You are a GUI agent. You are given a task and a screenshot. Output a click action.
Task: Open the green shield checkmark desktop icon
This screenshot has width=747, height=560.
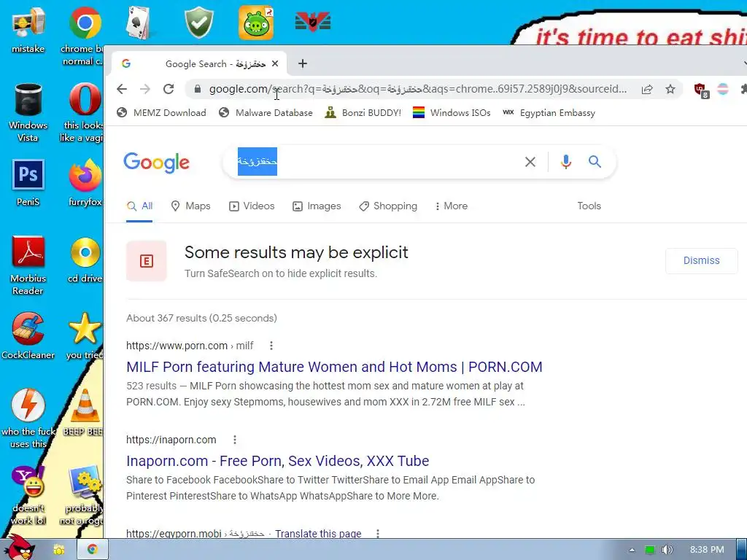(198, 23)
